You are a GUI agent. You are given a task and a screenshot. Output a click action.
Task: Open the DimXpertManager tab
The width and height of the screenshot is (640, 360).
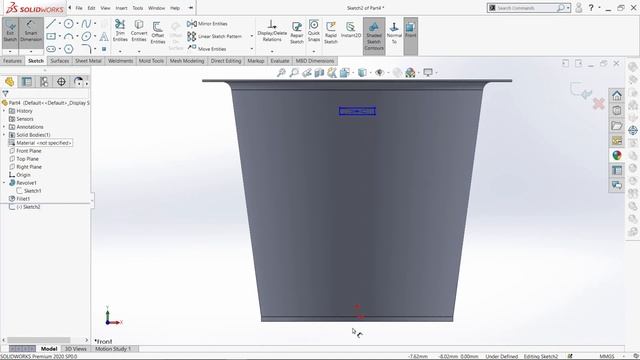[61, 82]
